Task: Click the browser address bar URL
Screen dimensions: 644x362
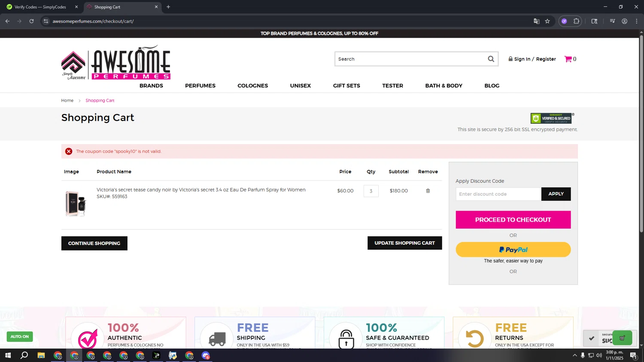Action: click(x=93, y=21)
